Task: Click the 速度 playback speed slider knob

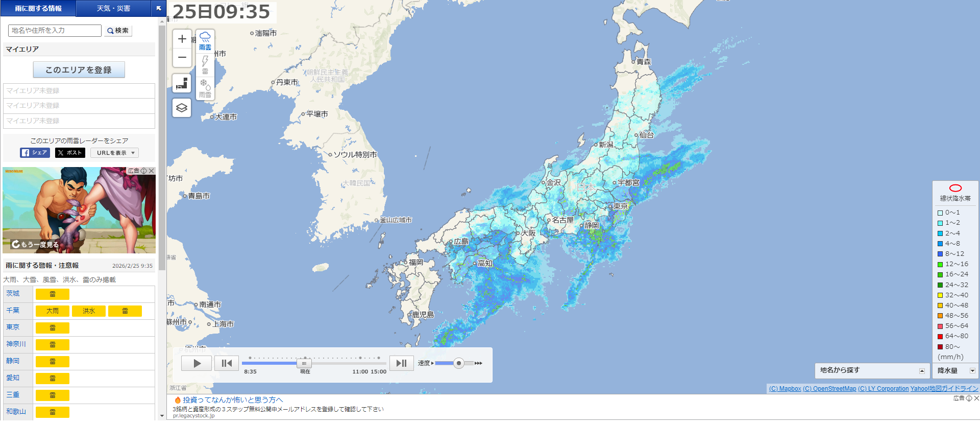Action: pyautogui.click(x=459, y=363)
